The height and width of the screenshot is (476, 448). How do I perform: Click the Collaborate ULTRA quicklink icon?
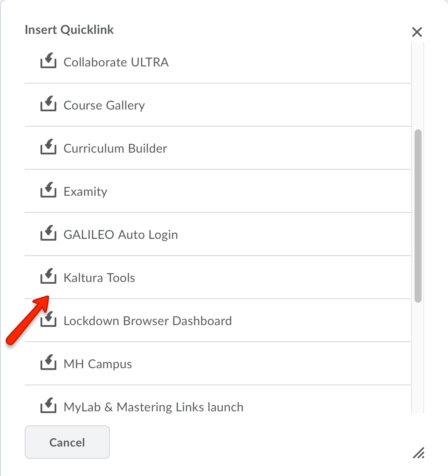tap(48, 62)
